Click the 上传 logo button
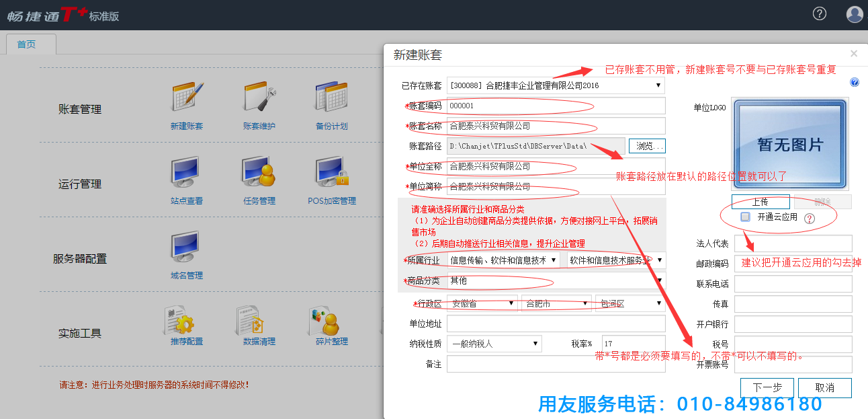This screenshot has height=419, width=868. 761,202
